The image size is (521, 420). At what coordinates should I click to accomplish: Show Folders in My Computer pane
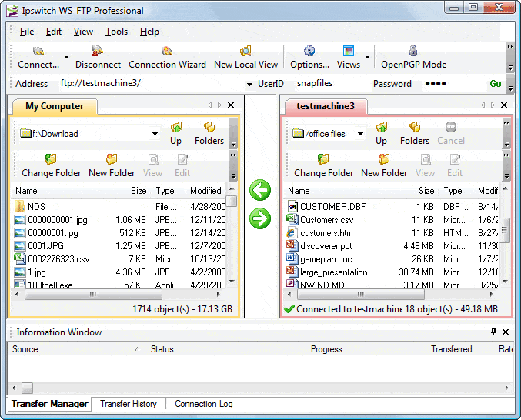[x=209, y=134]
